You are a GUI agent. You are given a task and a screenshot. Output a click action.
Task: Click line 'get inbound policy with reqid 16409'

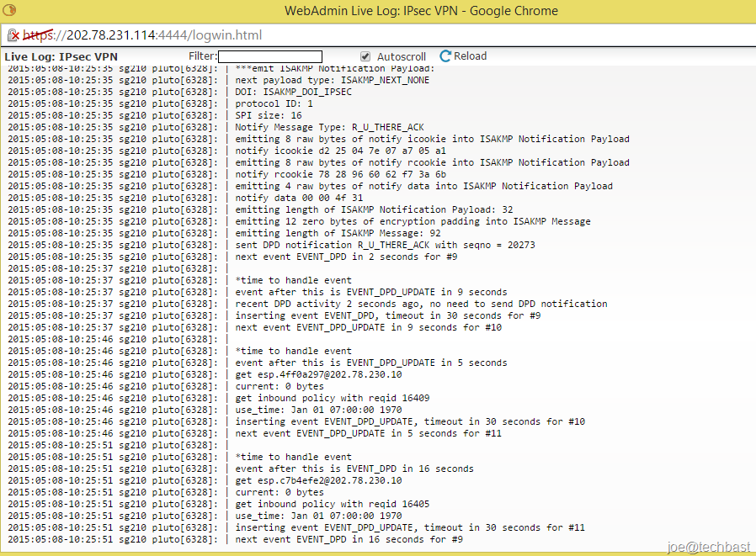coord(333,398)
